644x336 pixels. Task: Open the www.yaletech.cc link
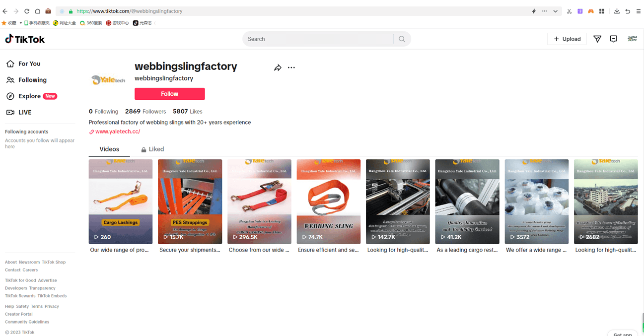click(x=118, y=132)
